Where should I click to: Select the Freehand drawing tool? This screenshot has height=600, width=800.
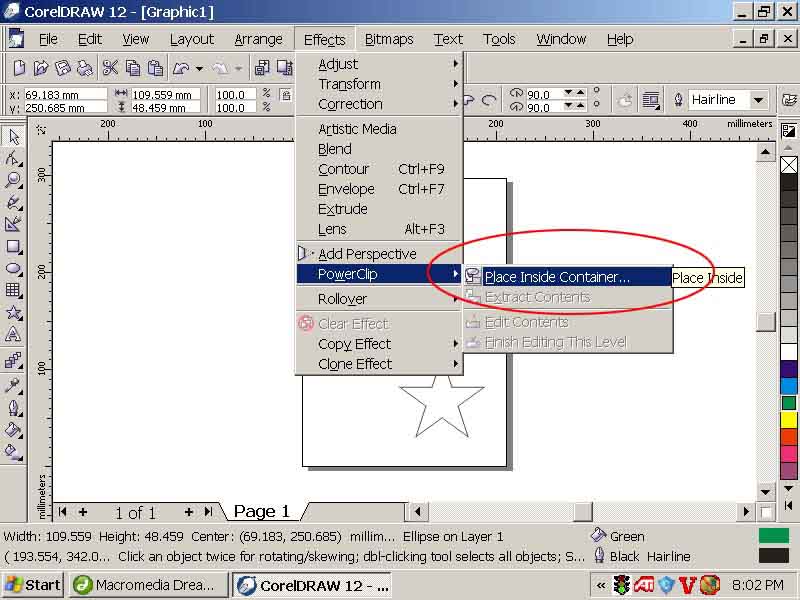(13, 203)
